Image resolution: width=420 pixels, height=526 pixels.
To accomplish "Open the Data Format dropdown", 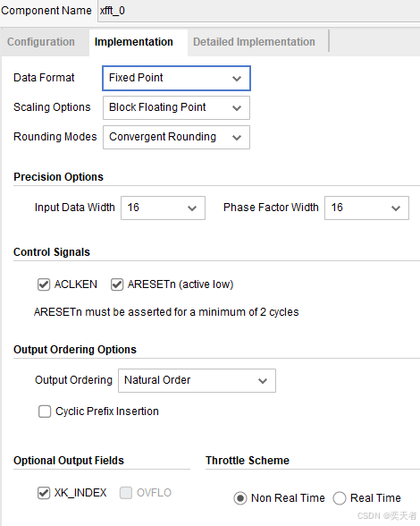I will click(176, 78).
